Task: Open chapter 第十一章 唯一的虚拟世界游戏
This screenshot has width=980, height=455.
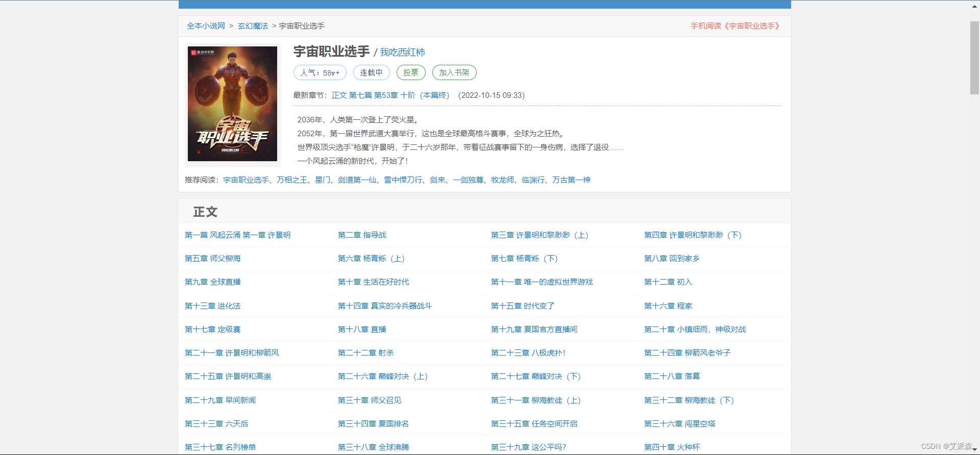Action: 542,282
